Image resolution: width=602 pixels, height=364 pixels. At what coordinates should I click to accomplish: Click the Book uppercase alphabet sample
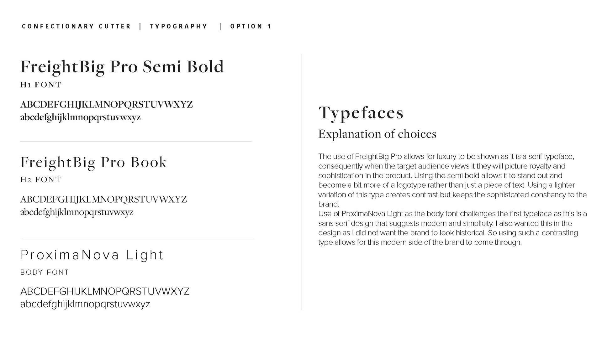coord(104,199)
